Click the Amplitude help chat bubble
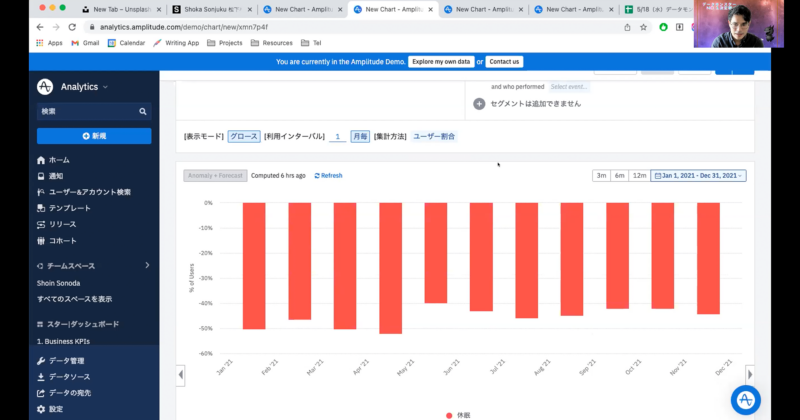The height and width of the screenshot is (420, 800). coord(745,400)
